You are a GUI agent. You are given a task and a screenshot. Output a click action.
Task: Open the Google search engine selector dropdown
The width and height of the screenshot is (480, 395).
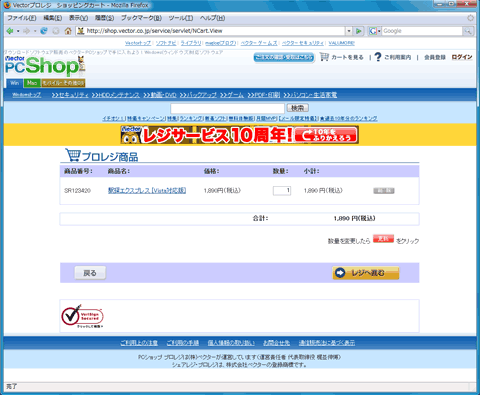click(379, 31)
